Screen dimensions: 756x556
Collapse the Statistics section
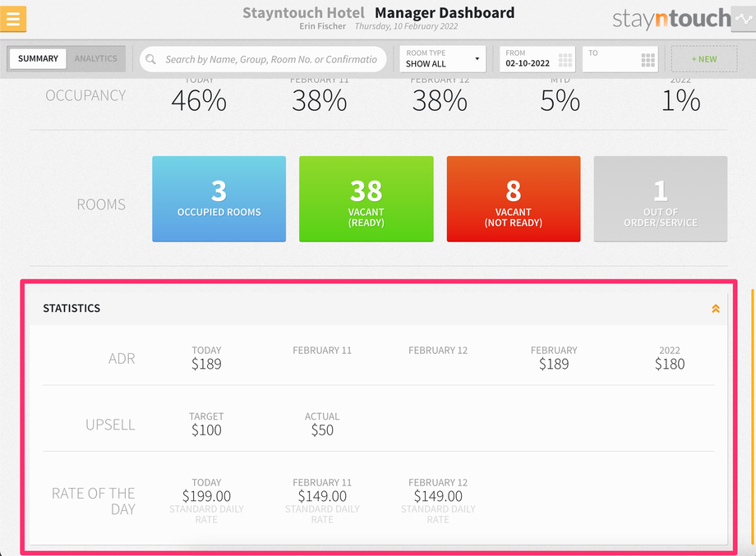[x=716, y=308]
